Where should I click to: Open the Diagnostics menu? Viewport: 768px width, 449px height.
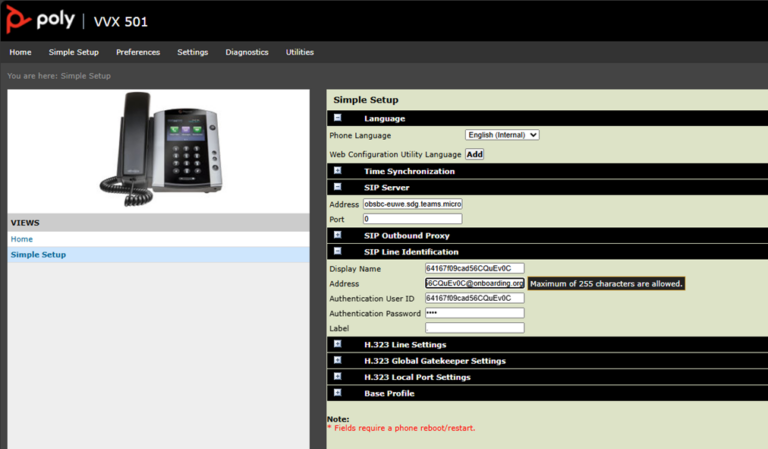click(x=247, y=52)
